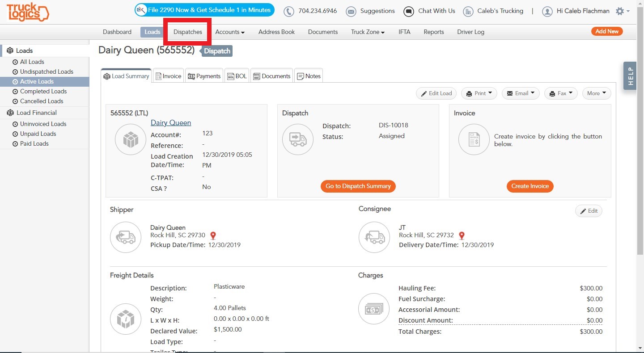Click the Caleb's Trucking building icon

[468, 11]
